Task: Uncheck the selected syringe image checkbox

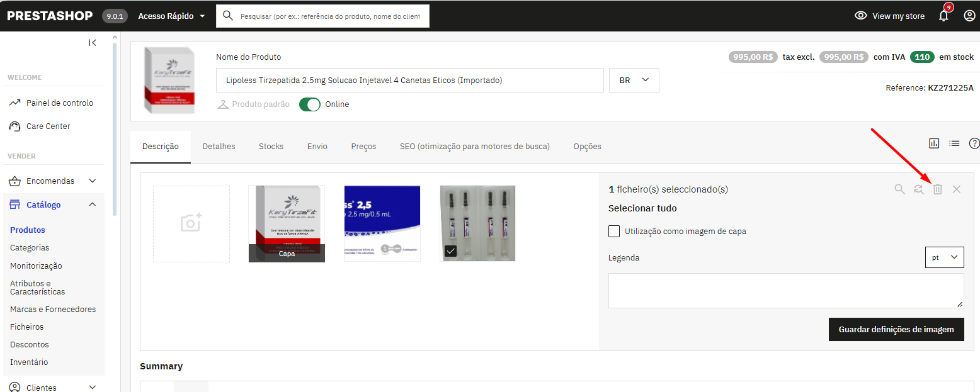Action: (x=450, y=251)
